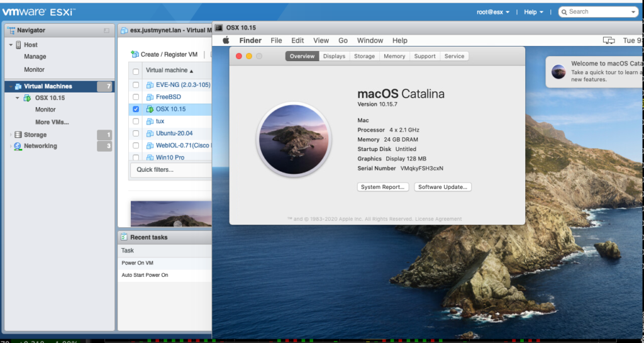Click the Win10 Pro VM icon
Viewport: 644px width, 343px height.
(x=150, y=157)
